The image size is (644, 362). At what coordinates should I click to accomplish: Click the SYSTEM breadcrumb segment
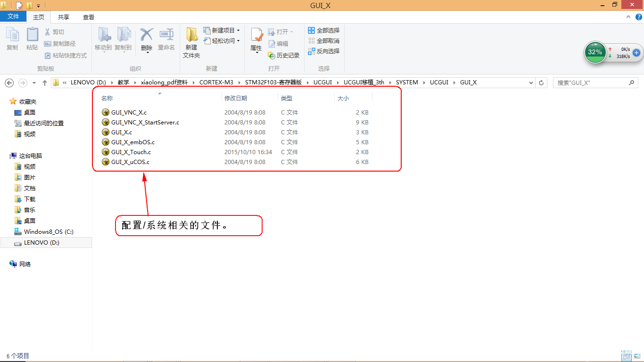click(x=407, y=82)
